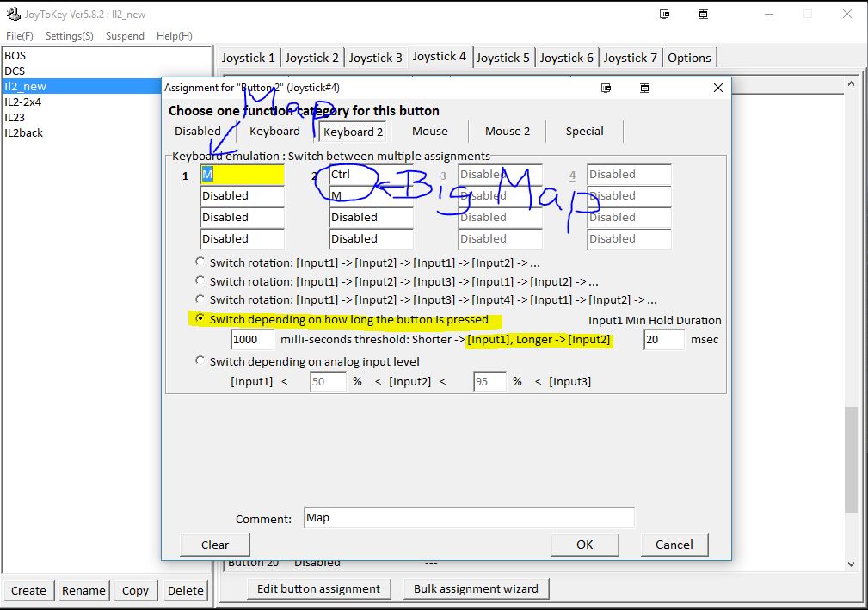Viewport: 868px width, 610px height.
Task: Click Input 1 second key field
Action: (243, 196)
